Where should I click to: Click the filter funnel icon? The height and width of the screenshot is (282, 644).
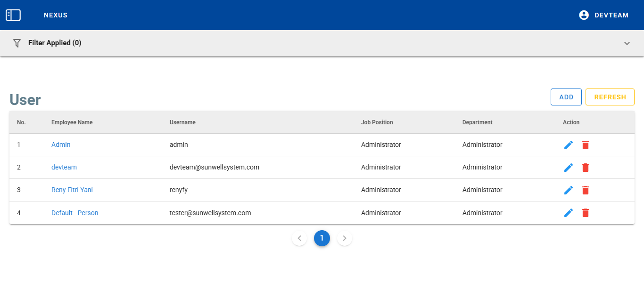point(17,43)
